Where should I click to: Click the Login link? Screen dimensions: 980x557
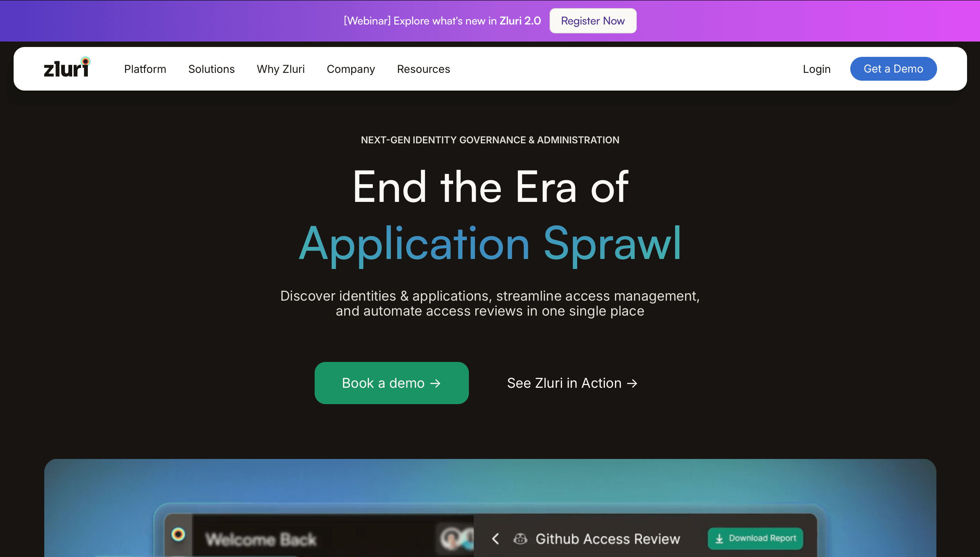click(816, 69)
